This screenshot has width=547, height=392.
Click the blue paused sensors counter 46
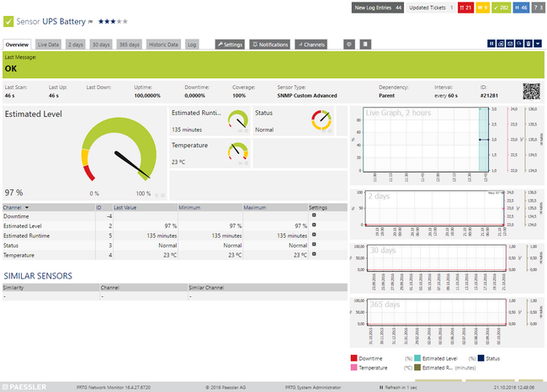(521, 8)
